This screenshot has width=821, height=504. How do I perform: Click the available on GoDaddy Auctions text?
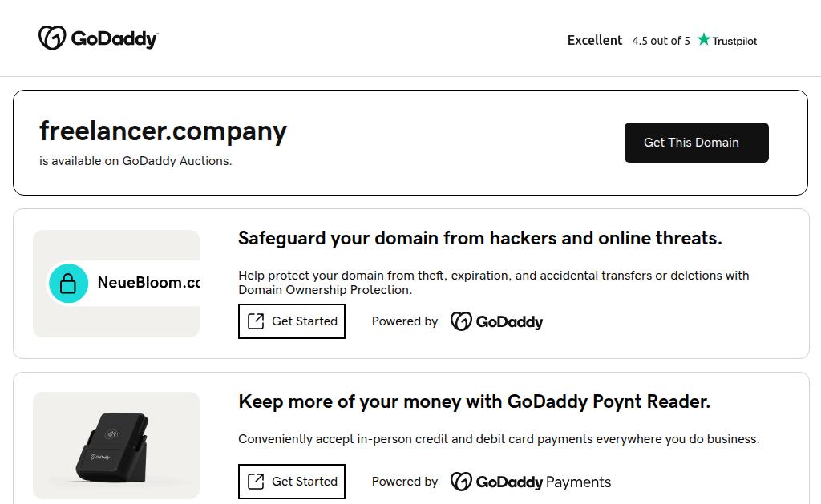[135, 161]
